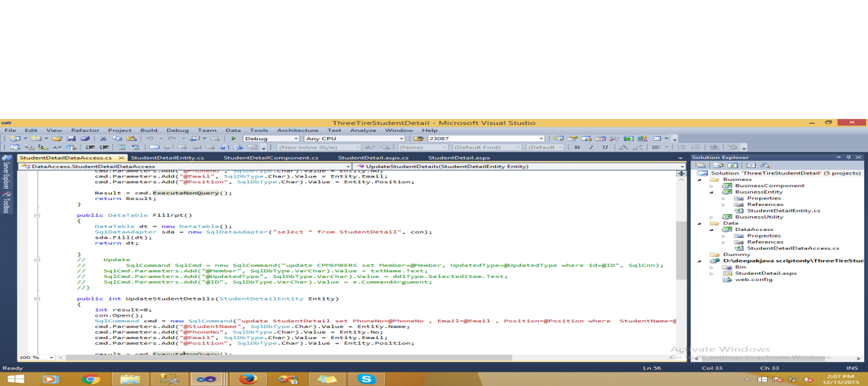Collapse the BusinessEntity project node
Viewport: 868px width, 386px height.
(x=712, y=192)
